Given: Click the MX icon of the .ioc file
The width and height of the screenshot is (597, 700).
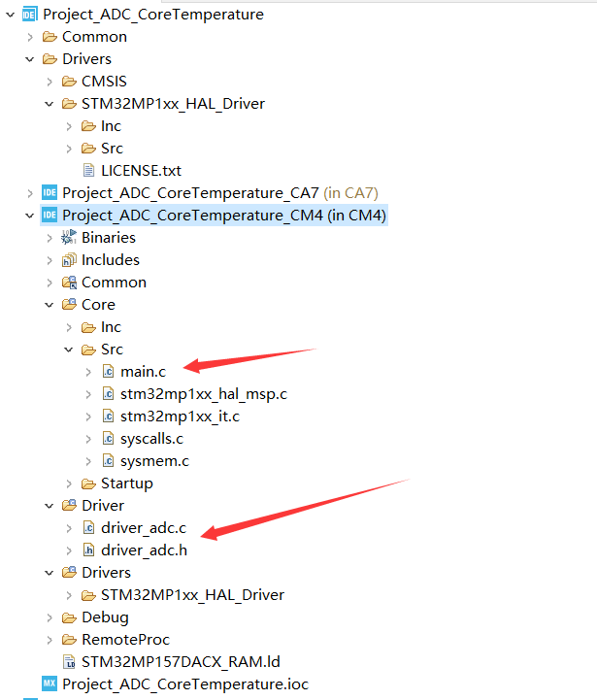Looking at the screenshot, I should point(50,683).
